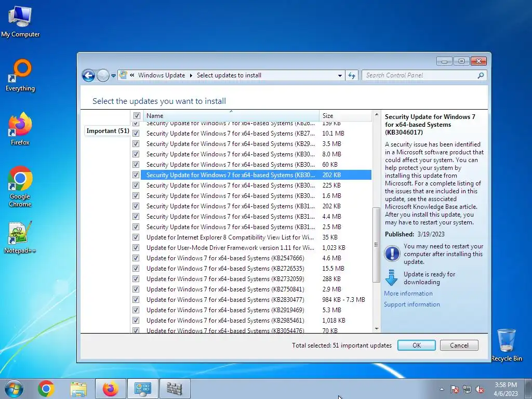
Task: Select the 225 KB security update row
Action: click(256, 185)
